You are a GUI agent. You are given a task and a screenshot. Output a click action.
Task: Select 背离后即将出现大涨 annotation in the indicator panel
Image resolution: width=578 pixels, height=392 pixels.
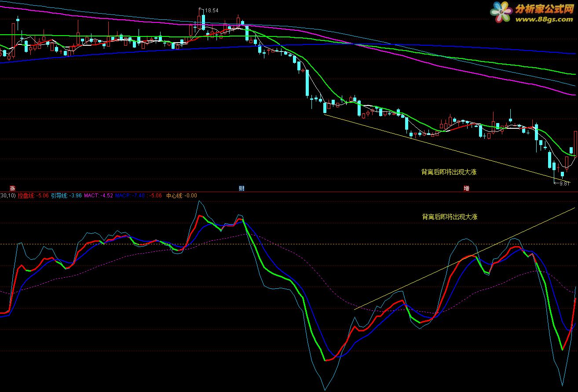[450, 217]
